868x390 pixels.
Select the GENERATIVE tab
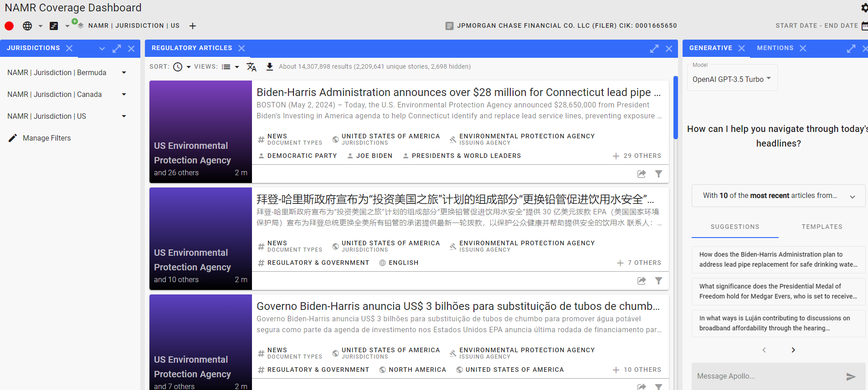click(x=711, y=48)
